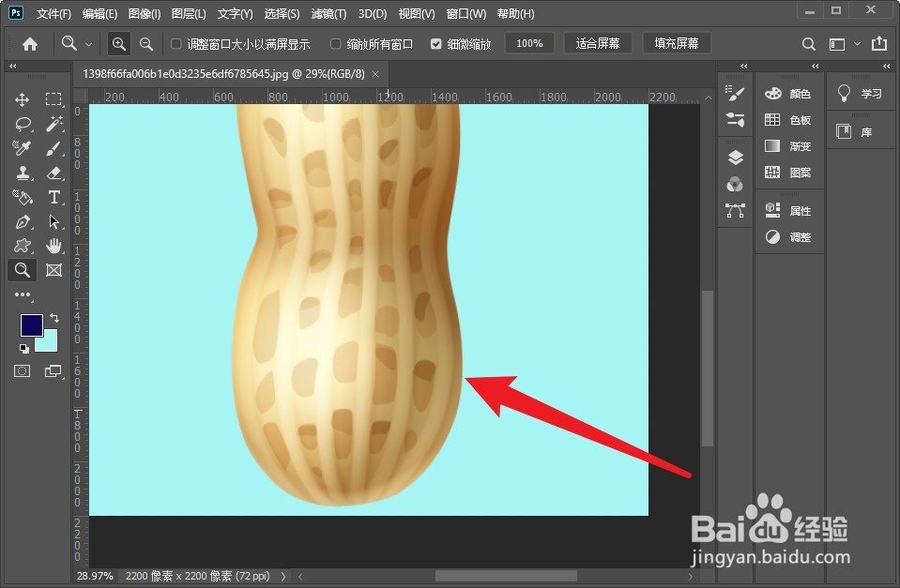Select the Clone Stamp tool
The width and height of the screenshot is (900, 588).
tap(23, 173)
